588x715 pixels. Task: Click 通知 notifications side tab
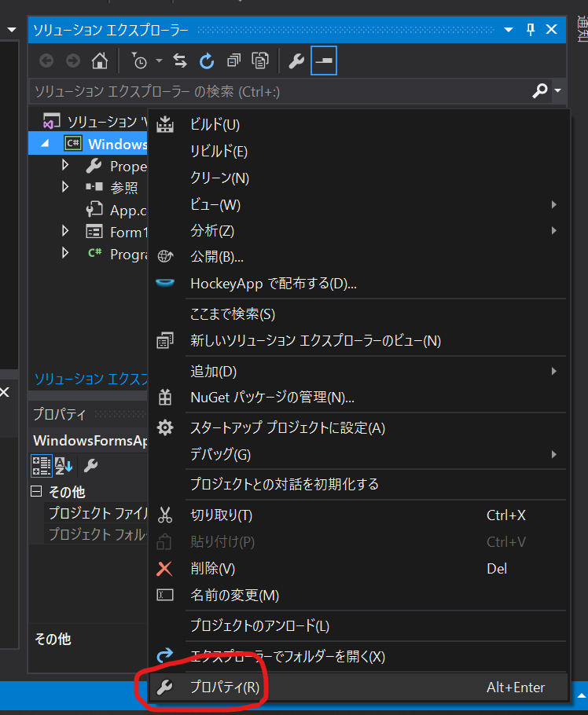[582, 28]
